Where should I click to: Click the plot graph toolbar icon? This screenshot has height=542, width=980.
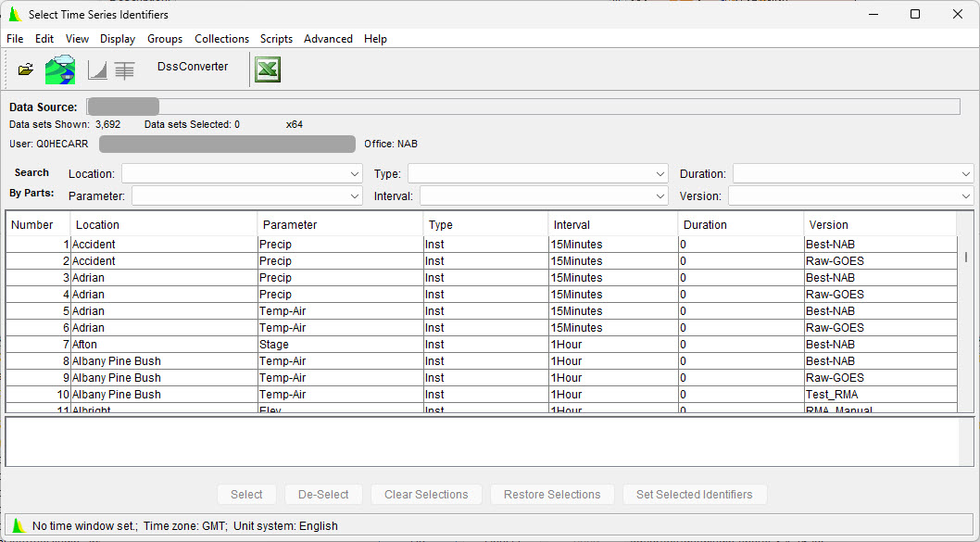tap(97, 70)
